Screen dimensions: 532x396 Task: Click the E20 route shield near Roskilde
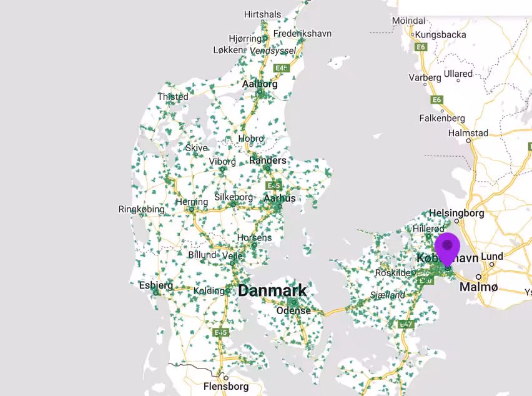(424, 281)
